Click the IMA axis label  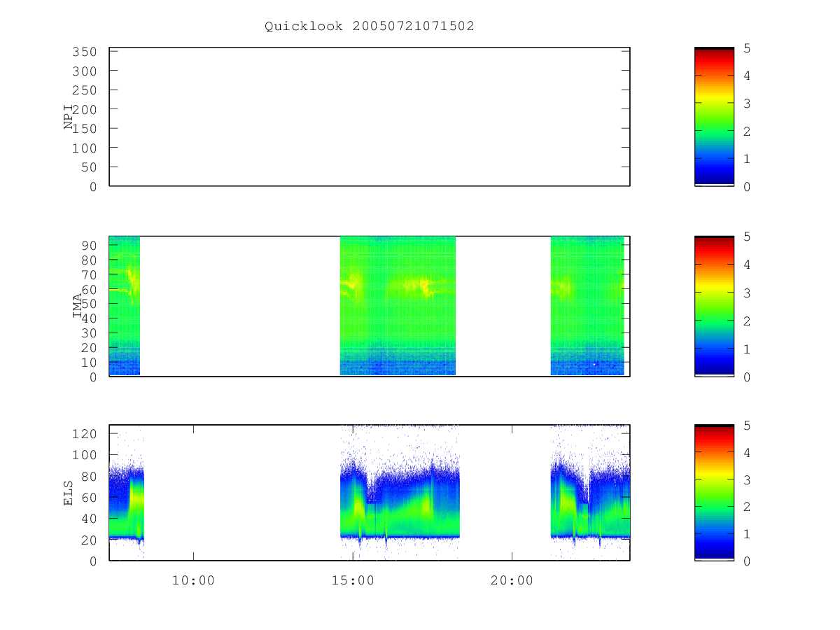(x=78, y=306)
